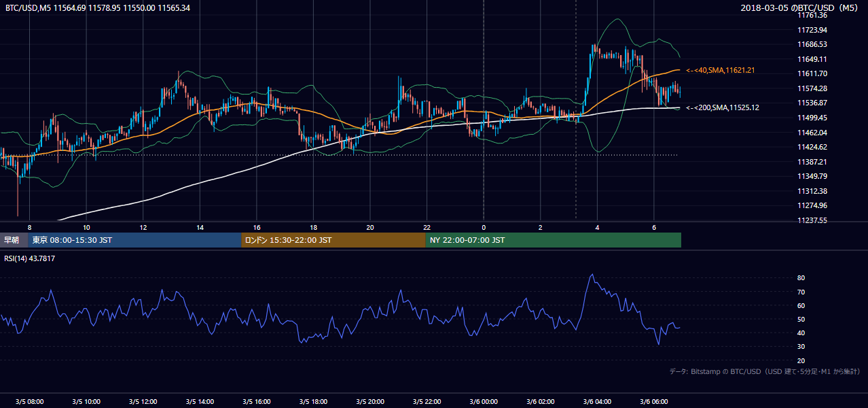The width and height of the screenshot is (868, 408).
Task: Click price axis value 11761.36
Action: click(812, 15)
